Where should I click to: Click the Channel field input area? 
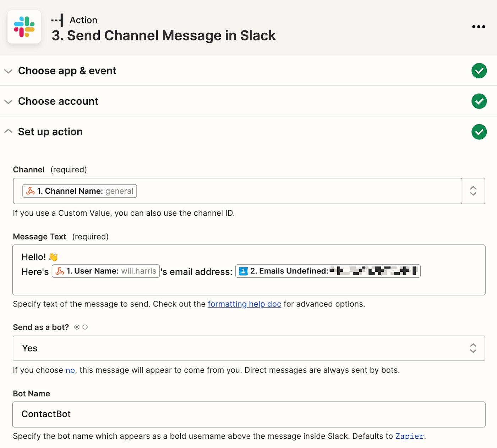click(x=237, y=191)
